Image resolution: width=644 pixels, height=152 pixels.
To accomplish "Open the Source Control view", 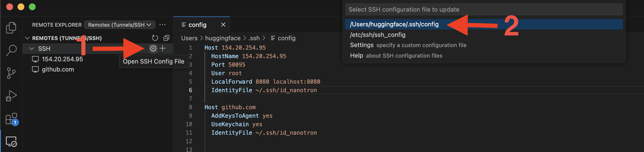I will click(x=11, y=73).
